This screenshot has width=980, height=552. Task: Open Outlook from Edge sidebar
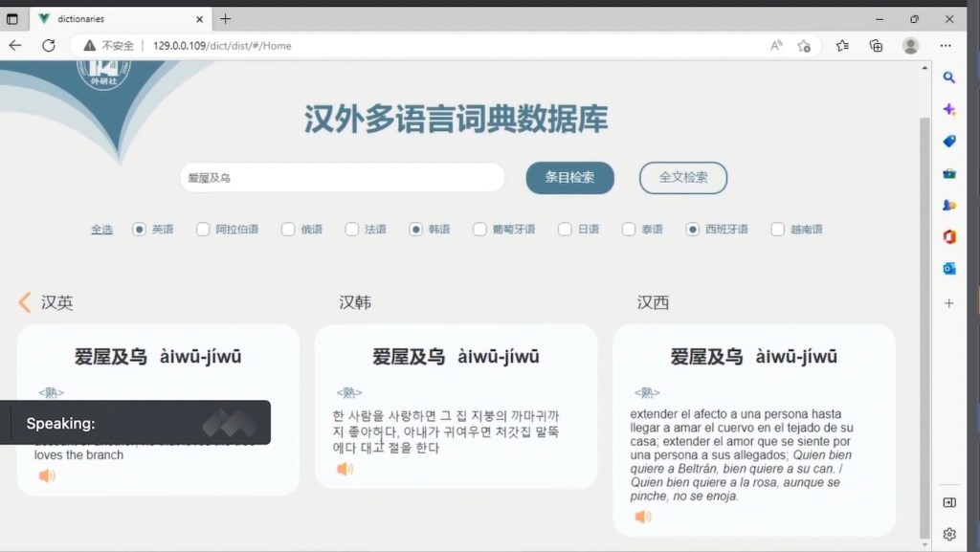tap(948, 269)
